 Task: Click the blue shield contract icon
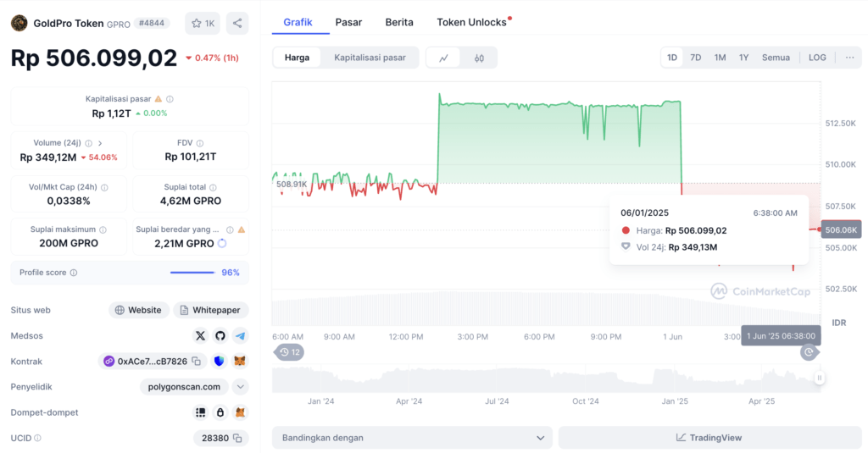point(220,362)
